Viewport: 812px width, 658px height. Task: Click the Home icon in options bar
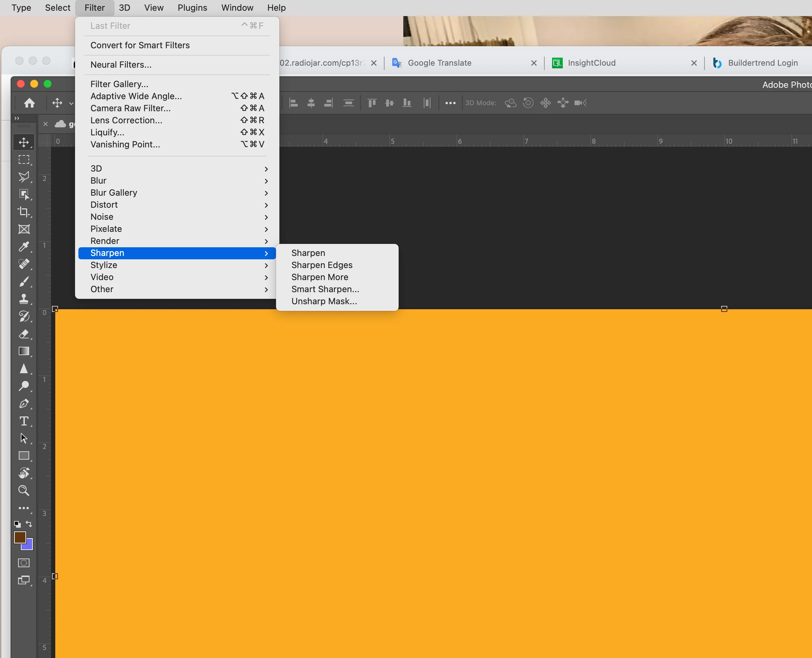click(x=29, y=103)
